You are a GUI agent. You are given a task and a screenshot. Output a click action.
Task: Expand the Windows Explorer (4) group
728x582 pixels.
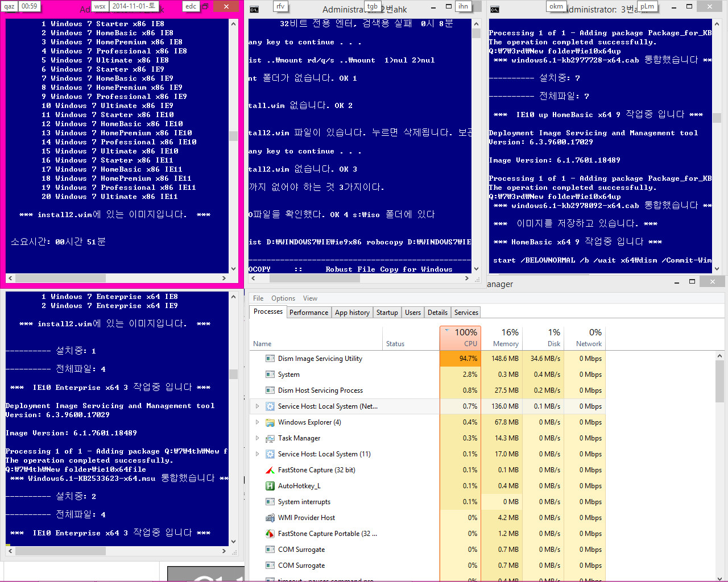pos(257,422)
